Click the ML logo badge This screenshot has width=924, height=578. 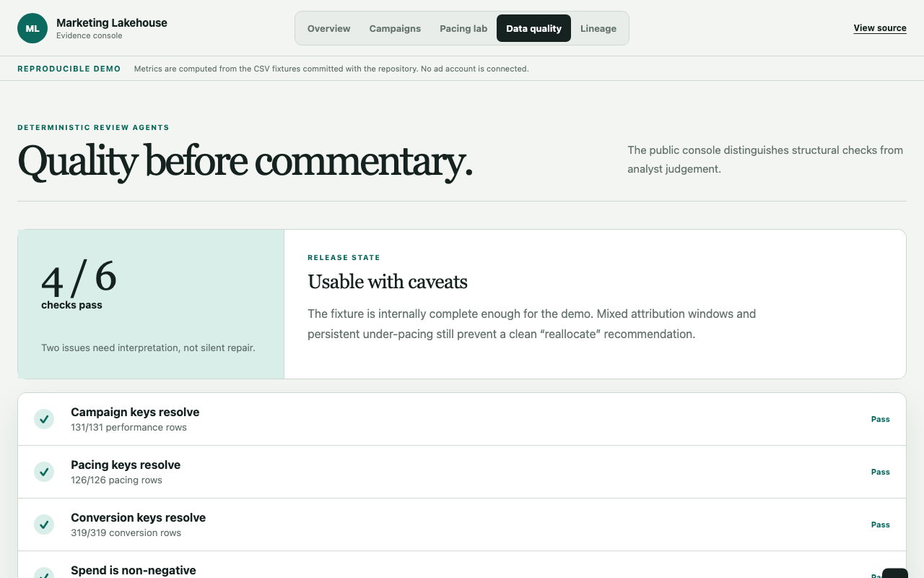click(32, 28)
